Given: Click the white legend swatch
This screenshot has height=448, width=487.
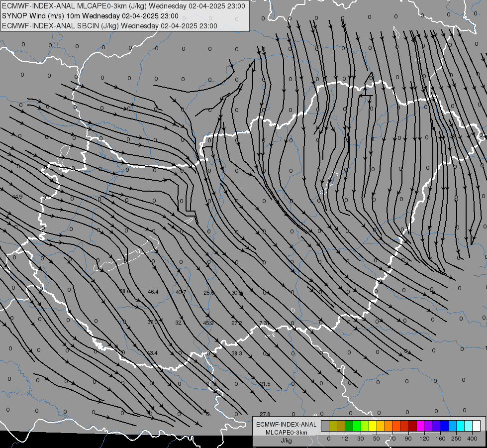Looking at the screenshot, I should tap(477, 426).
